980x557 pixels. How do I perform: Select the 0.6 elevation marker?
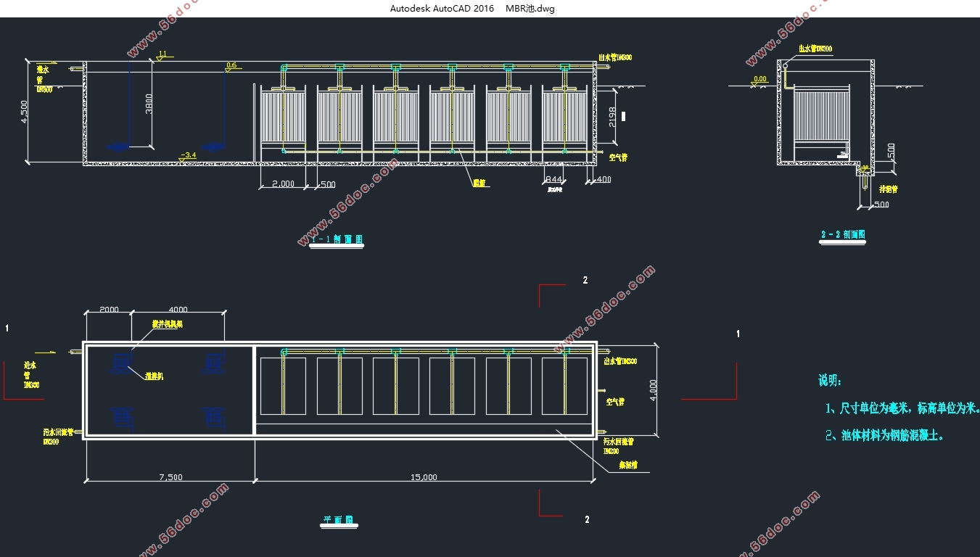coord(231,65)
